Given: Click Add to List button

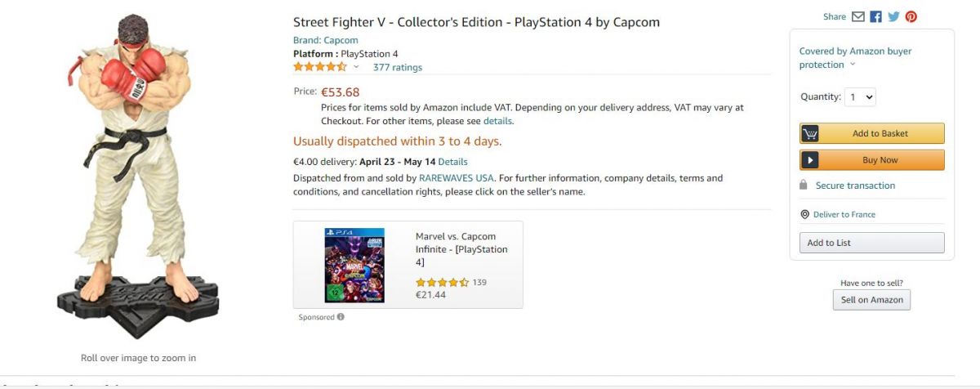Looking at the screenshot, I should pyautogui.click(x=871, y=243).
